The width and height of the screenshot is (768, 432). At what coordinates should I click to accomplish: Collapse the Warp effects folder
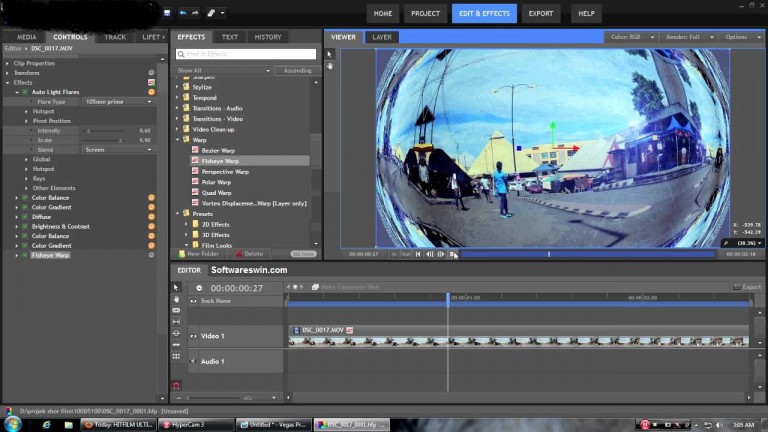(x=178, y=140)
